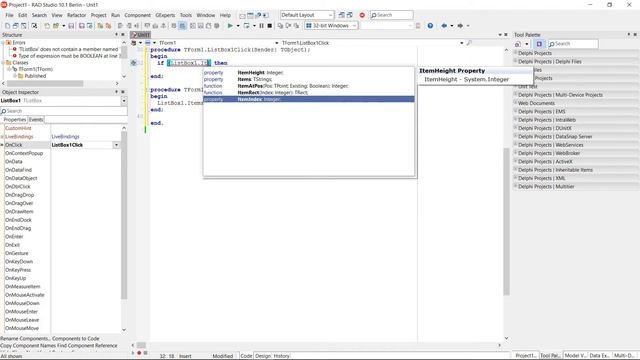Screen dimensions: 640x360
Task: Open the ListBox1 component selector dropdown
Action: click(x=124, y=100)
